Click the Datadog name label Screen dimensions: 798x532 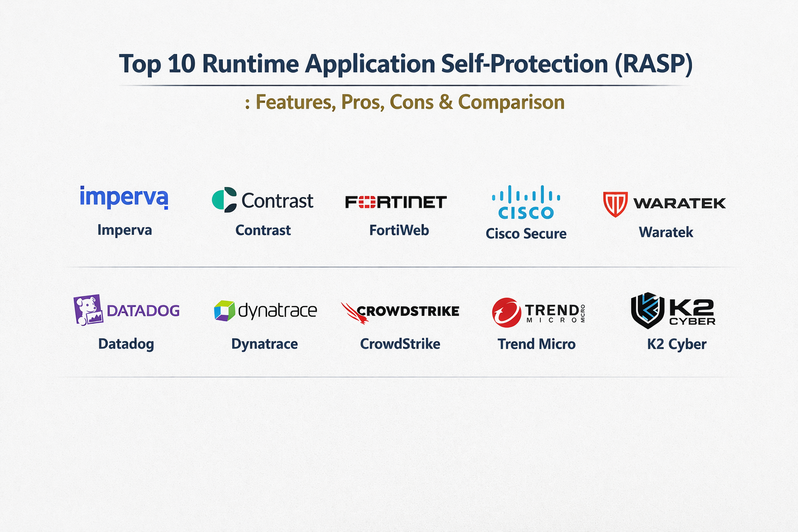pyautogui.click(x=126, y=344)
